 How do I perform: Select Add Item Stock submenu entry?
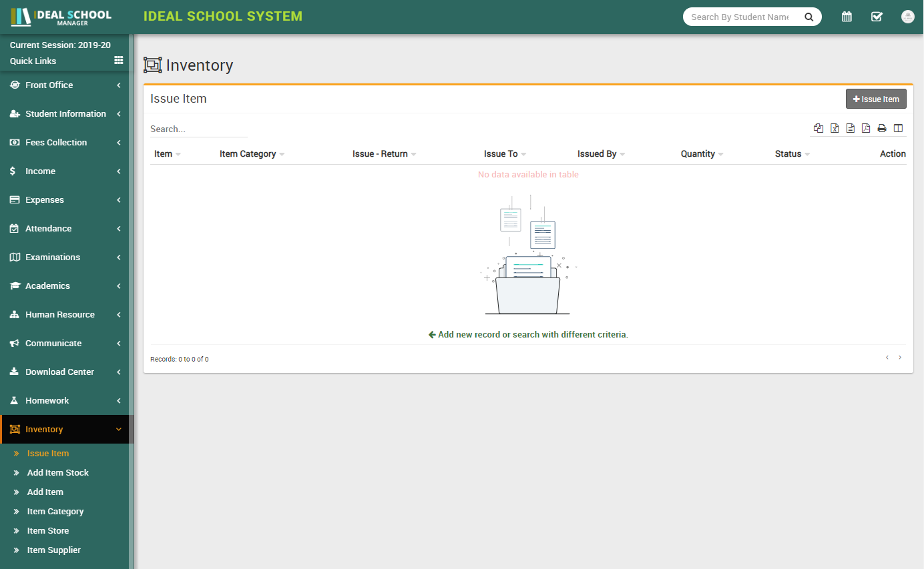(58, 472)
